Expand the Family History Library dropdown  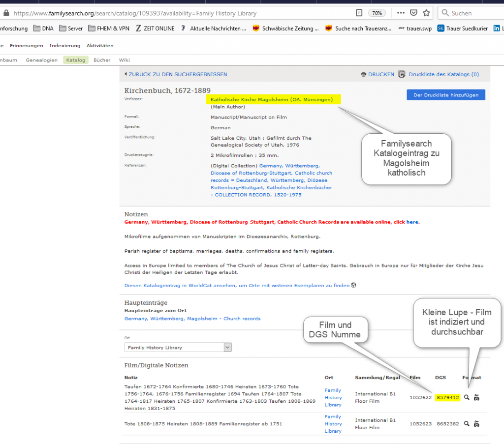pyautogui.click(x=178, y=347)
